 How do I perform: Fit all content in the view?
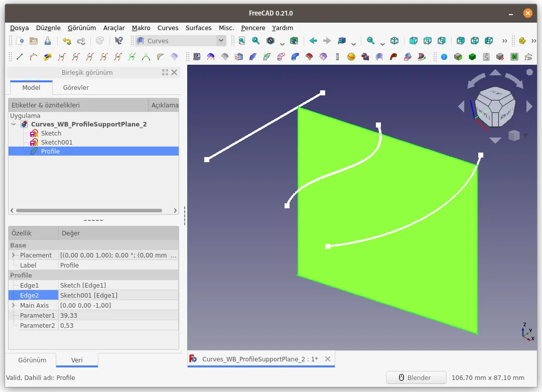[242, 41]
